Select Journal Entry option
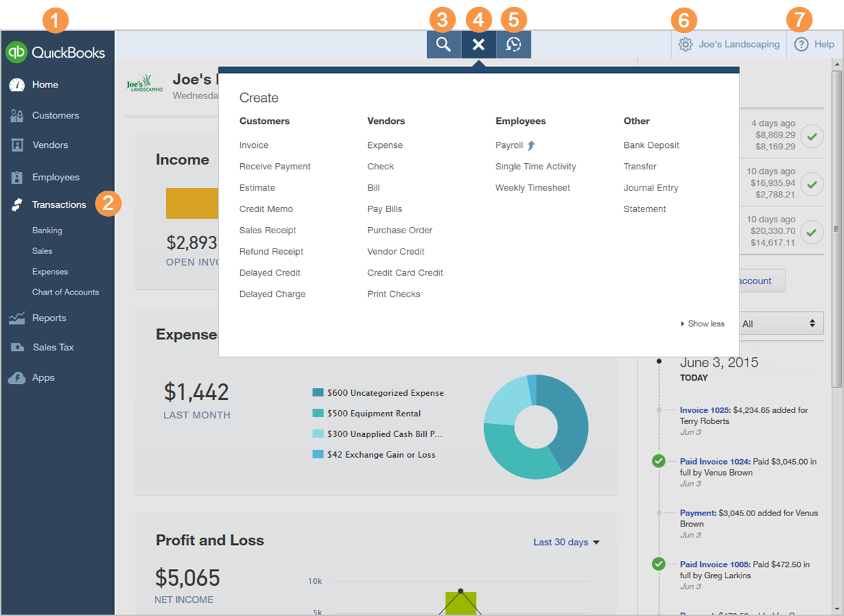Viewport: 844px width, 616px height. pyautogui.click(x=651, y=188)
